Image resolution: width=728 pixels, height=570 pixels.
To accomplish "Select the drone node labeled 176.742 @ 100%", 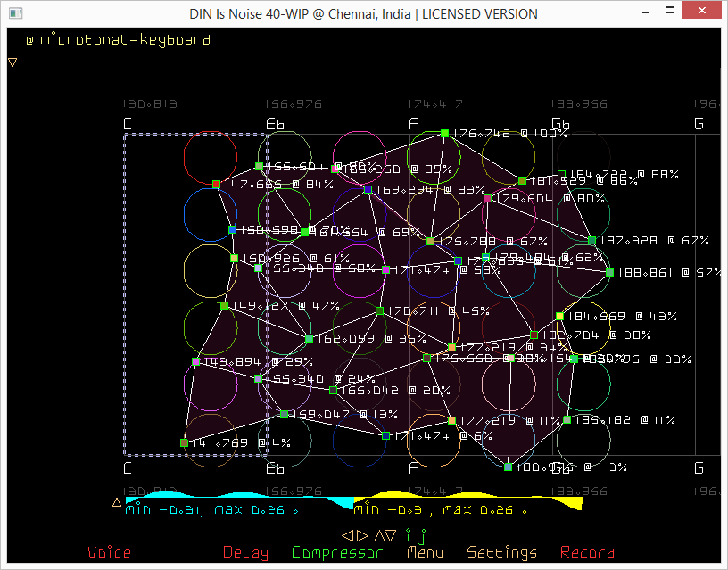I will tap(444, 134).
